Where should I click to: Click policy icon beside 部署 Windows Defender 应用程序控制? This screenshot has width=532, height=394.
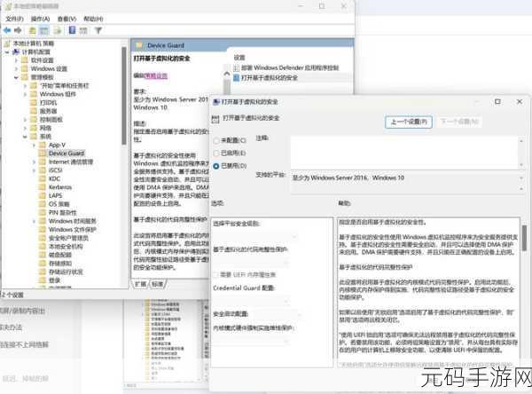pos(237,68)
